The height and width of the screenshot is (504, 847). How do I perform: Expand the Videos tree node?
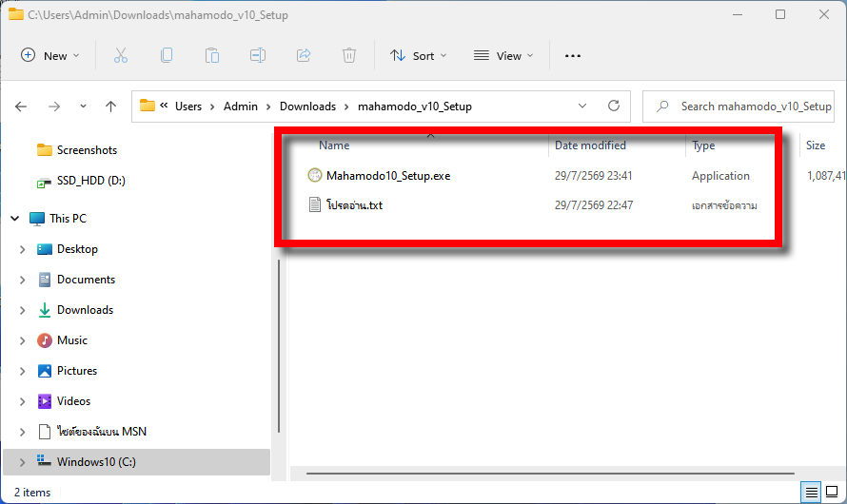22,401
